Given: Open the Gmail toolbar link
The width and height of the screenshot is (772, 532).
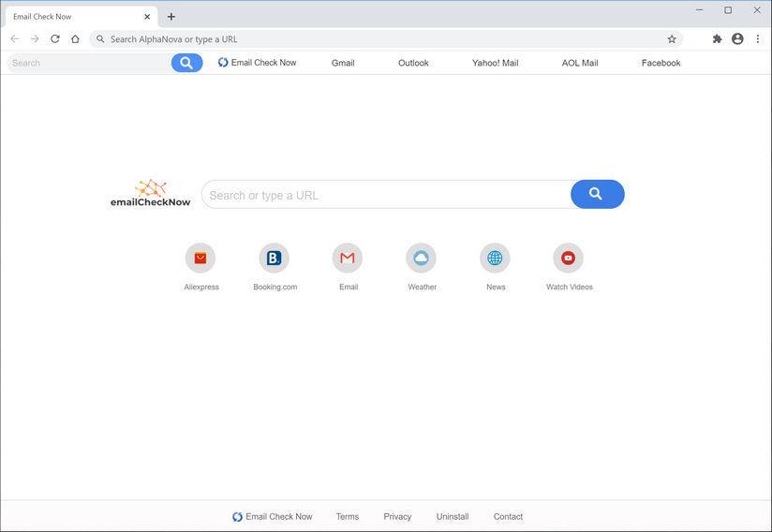Looking at the screenshot, I should tap(343, 63).
